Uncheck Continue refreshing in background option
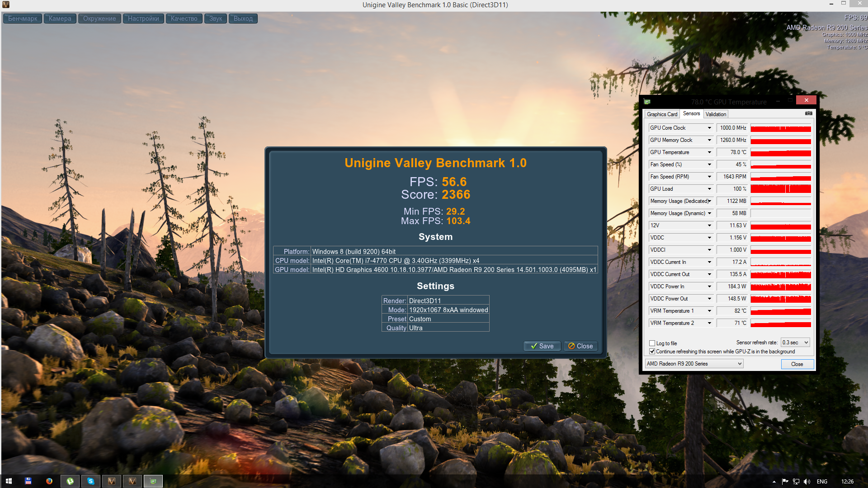The width and height of the screenshot is (868, 488). click(652, 352)
